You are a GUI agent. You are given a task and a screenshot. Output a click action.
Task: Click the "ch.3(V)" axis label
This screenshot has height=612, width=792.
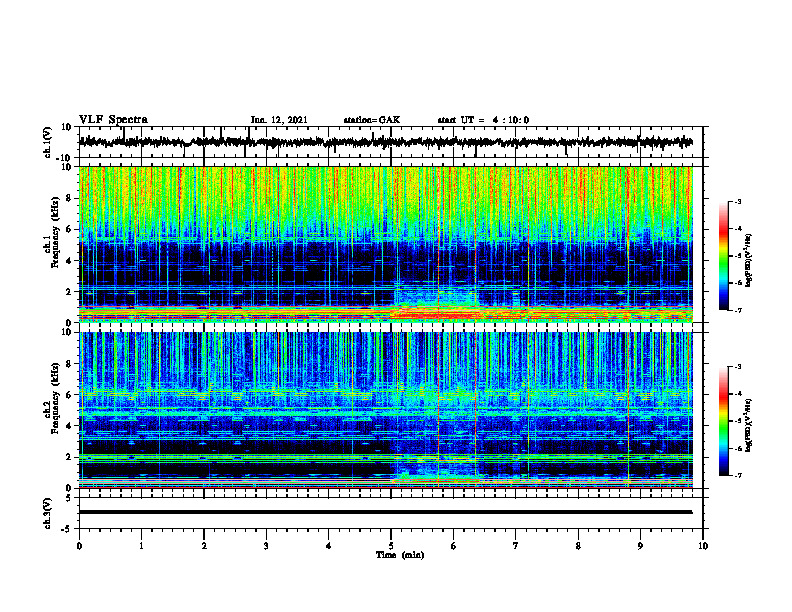pos(48,513)
